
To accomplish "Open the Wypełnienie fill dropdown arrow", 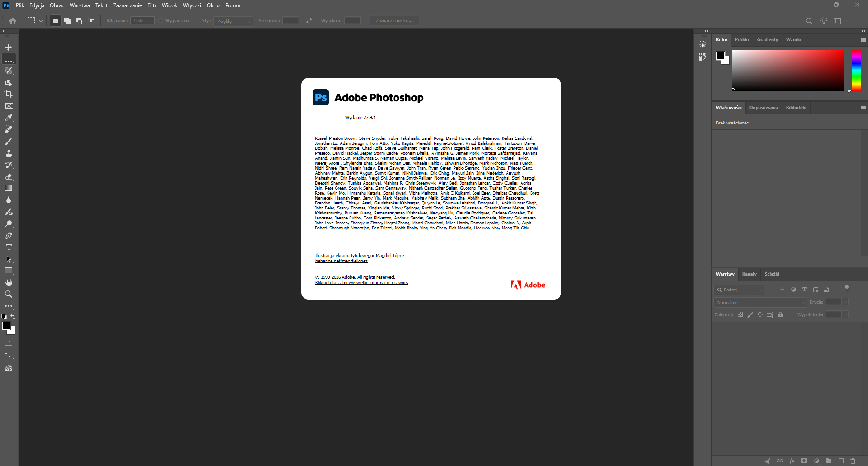I will tap(845, 314).
